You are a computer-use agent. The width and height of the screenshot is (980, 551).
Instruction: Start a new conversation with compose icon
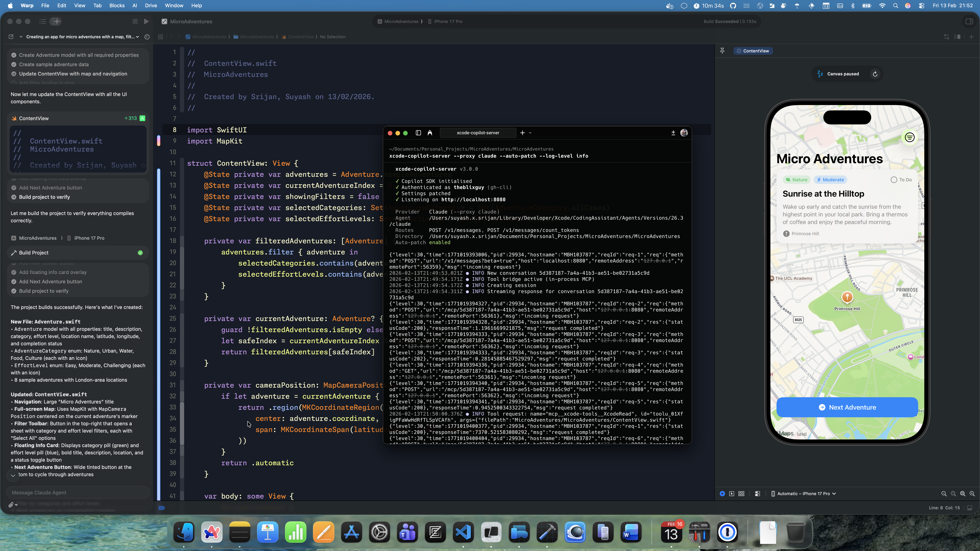tap(11, 37)
